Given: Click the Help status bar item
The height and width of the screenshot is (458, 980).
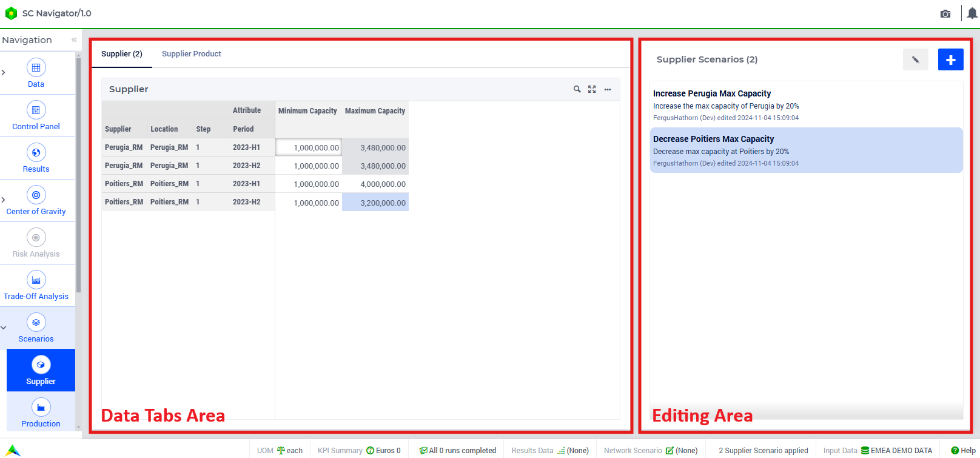Looking at the screenshot, I should [x=963, y=451].
